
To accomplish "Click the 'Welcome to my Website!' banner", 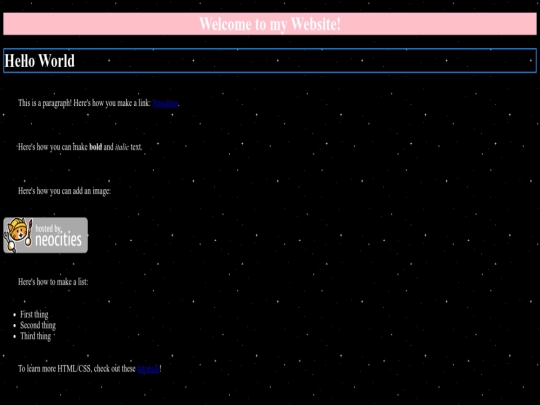I will pos(270,24).
